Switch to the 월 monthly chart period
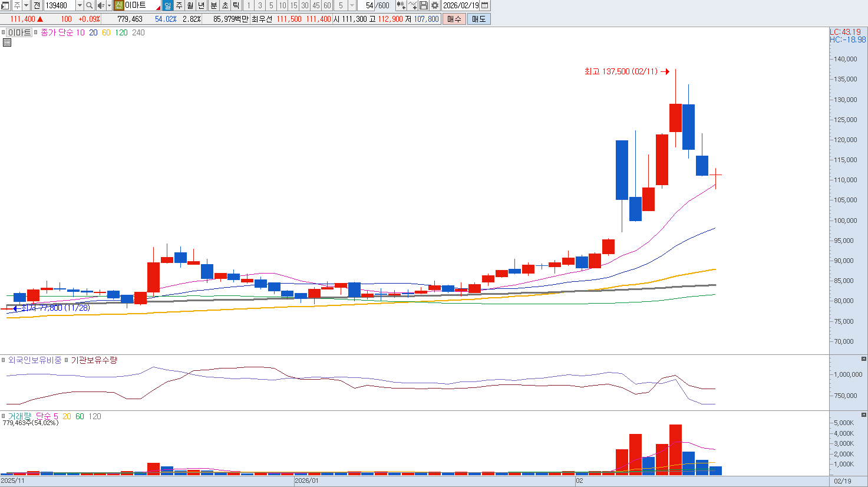Viewport: 868px width, 487px height. click(190, 5)
